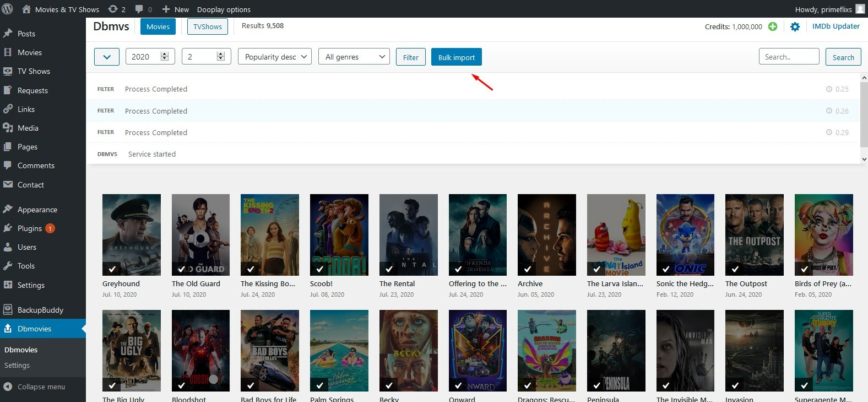Open The Kissing Booth title link
The height and width of the screenshot is (402, 868).
pos(268,283)
